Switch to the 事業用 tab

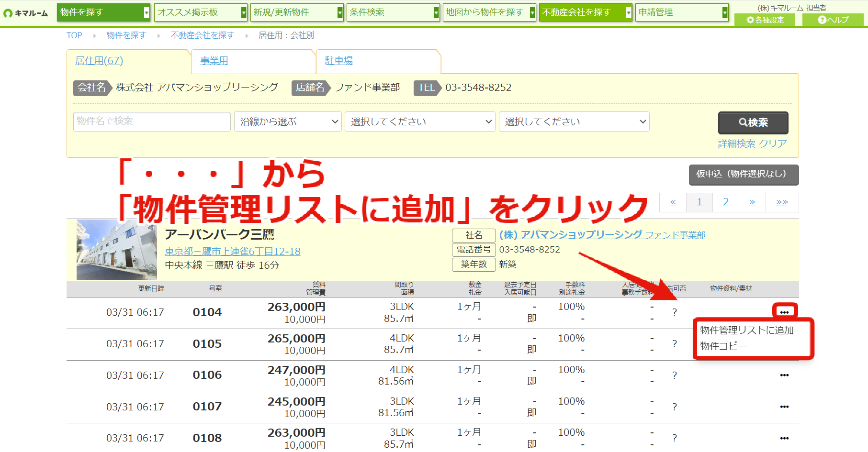coord(214,61)
